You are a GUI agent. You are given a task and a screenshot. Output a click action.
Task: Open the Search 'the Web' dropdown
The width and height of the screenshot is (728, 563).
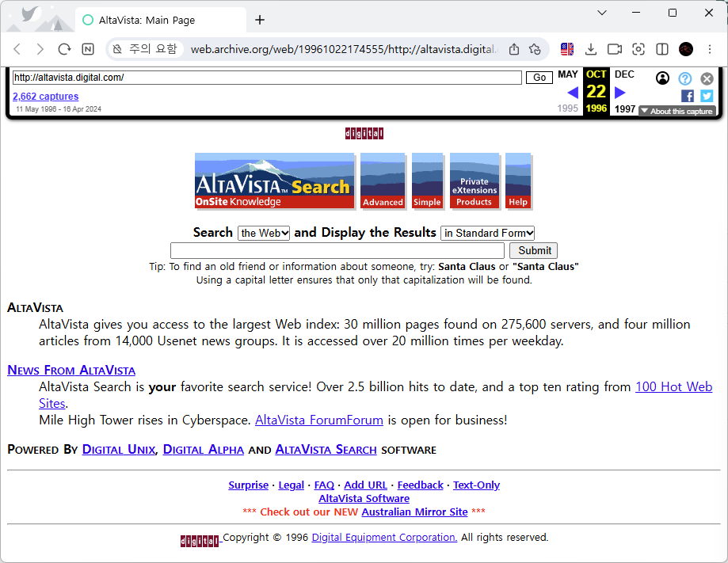pos(264,233)
